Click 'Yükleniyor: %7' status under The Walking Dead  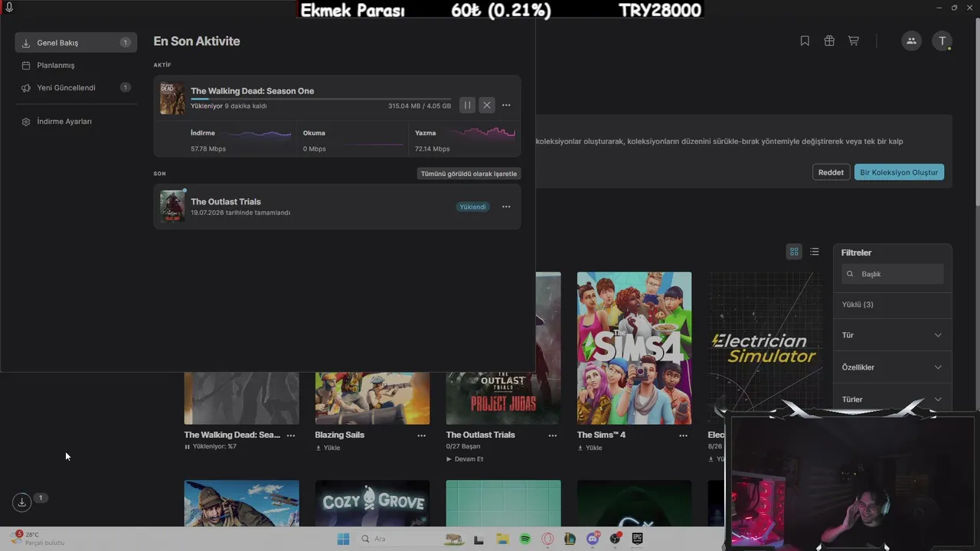coord(211,446)
